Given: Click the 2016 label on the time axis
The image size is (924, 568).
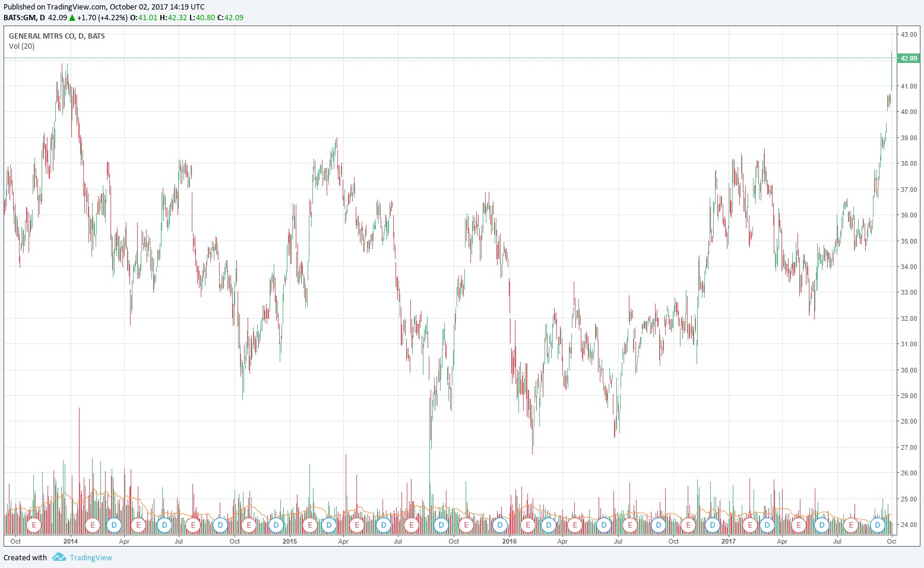Looking at the screenshot, I should tap(509, 541).
